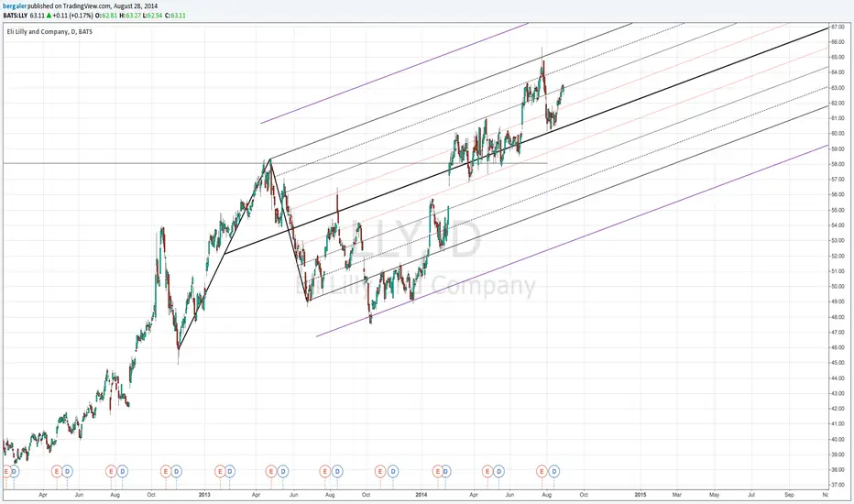854x504 pixels.
Task: Click the Jul label on the time axis
Action: click(x=751, y=495)
